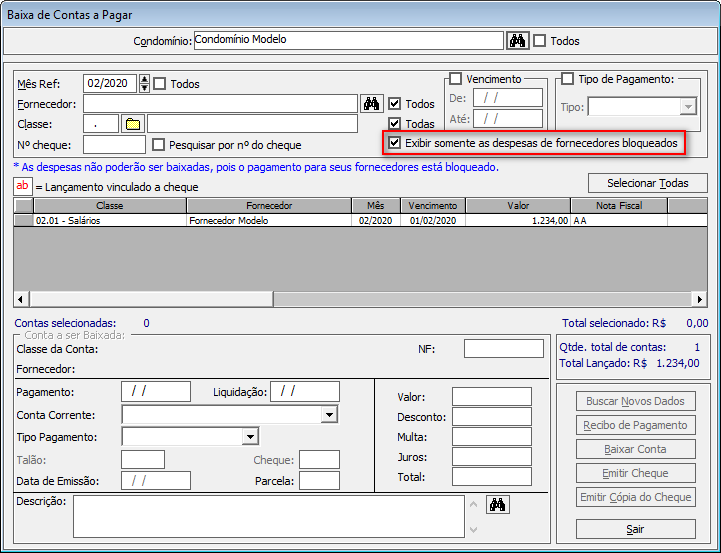The width and height of the screenshot is (721, 553).
Task: Click the Emitir Cheque button
Action: (635, 473)
